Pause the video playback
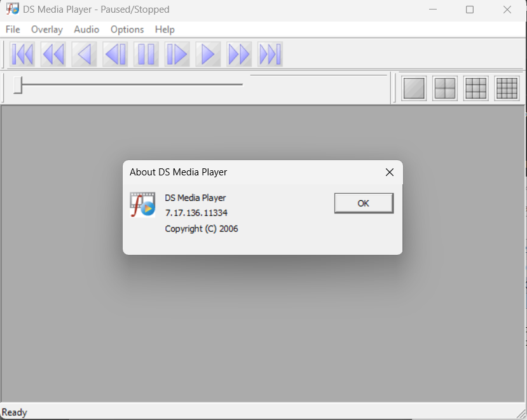This screenshot has height=420, width=527. (x=146, y=55)
